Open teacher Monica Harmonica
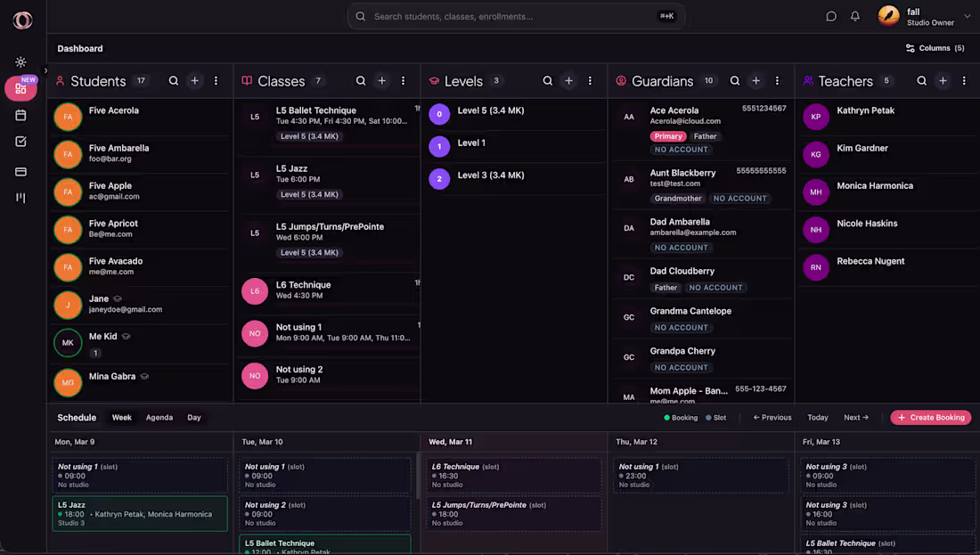This screenshot has height=555, width=980. (x=887, y=192)
